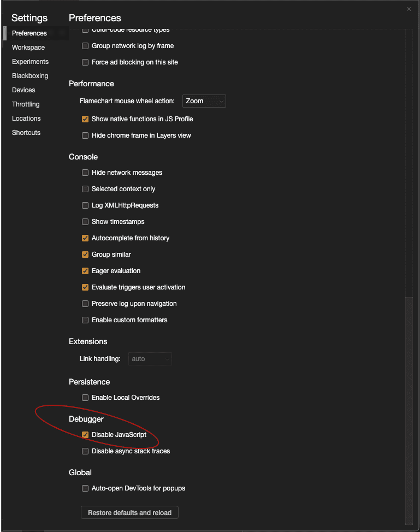Open the Link handling dropdown
Image resolution: width=420 pixels, height=532 pixels.
150,359
